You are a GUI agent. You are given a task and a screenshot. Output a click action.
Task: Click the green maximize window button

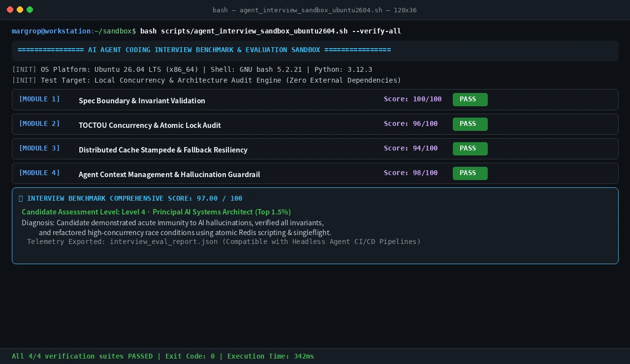(x=30, y=10)
